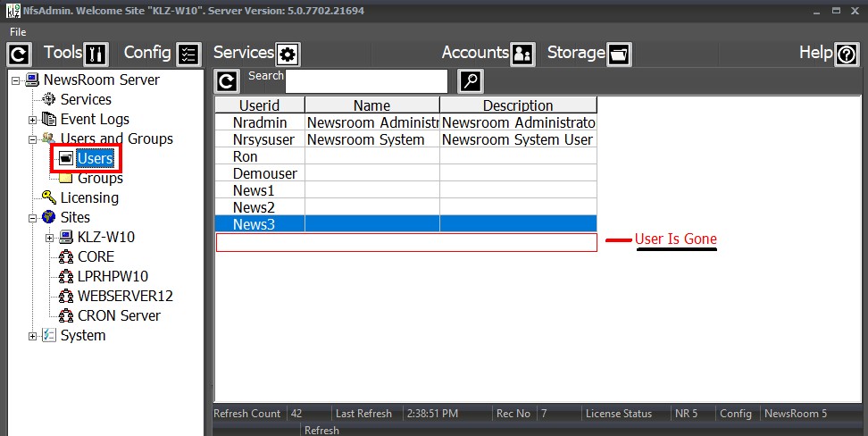Expand the Event Logs node
Image resolution: width=868 pixels, height=436 pixels.
click(33, 120)
